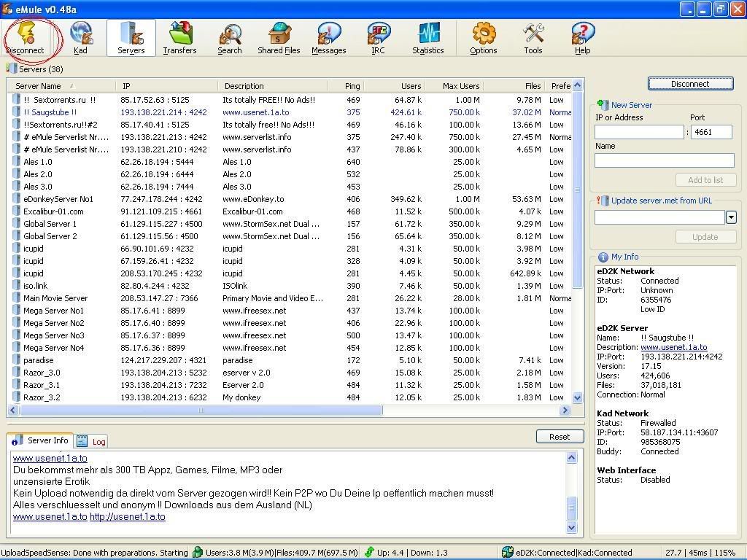The image size is (747, 560).
Task: Expand the server.met URL dropdown
Action: (731, 217)
